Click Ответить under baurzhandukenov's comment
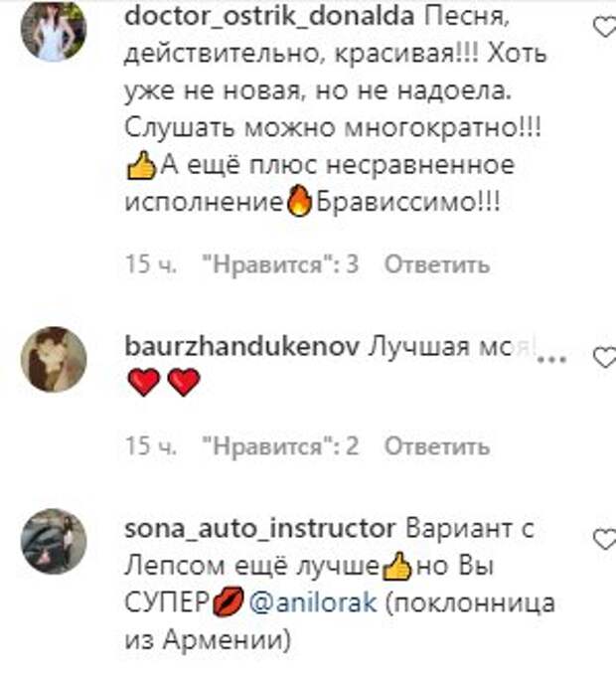The width and height of the screenshot is (616, 680). point(437,445)
